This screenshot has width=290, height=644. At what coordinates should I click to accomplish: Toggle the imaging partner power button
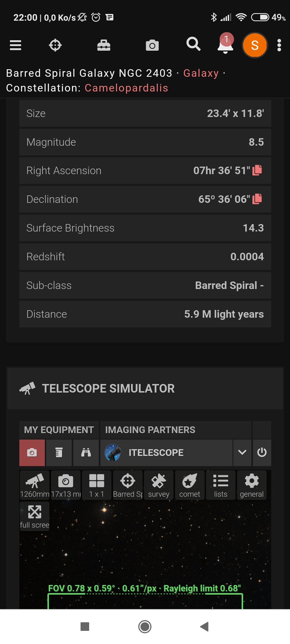tap(262, 452)
